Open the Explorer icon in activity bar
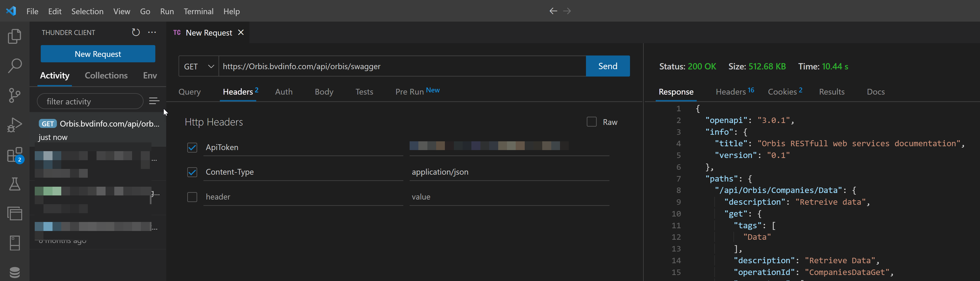This screenshot has width=980, height=281. (x=14, y=36)
